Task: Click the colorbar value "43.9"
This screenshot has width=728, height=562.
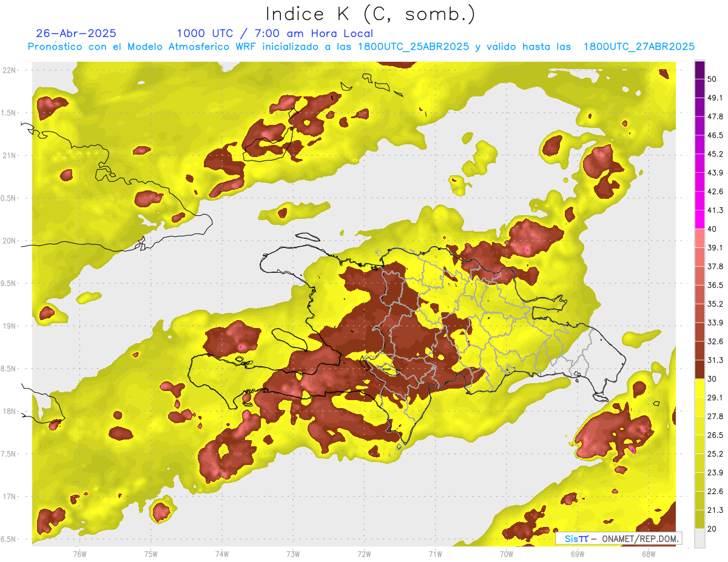Action: 715,173
